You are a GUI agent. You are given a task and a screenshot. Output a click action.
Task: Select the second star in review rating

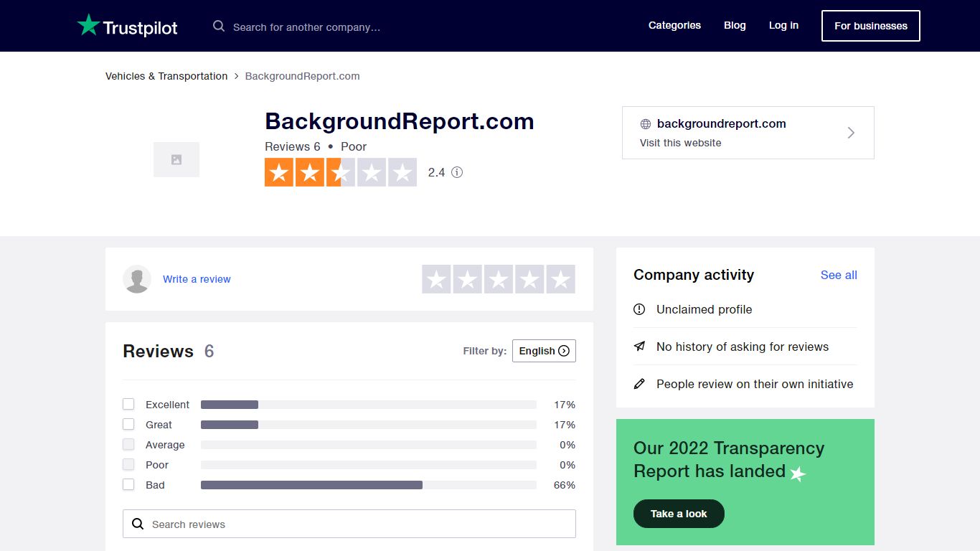click(467, 279)
